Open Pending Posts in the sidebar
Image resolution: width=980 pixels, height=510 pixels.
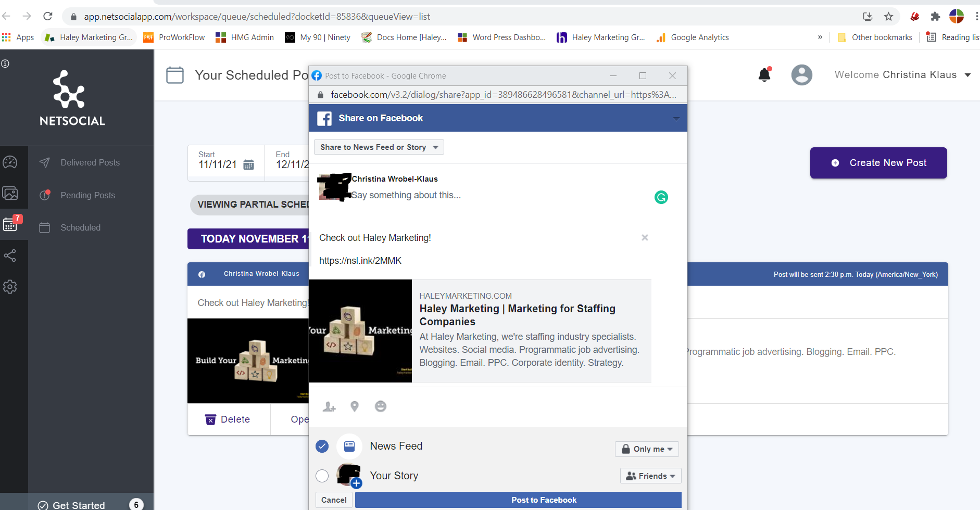87,195
